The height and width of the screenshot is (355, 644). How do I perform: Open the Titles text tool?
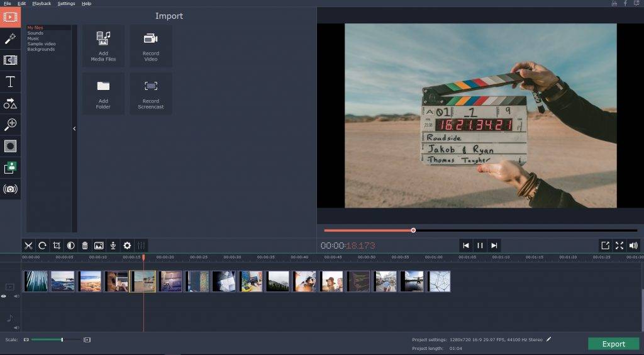(x=10, y=82)
